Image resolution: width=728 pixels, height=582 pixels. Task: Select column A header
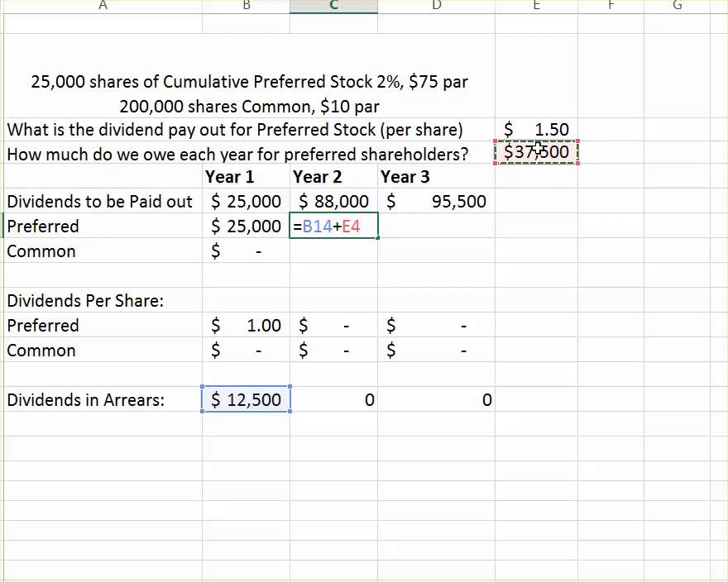point(103,6)
